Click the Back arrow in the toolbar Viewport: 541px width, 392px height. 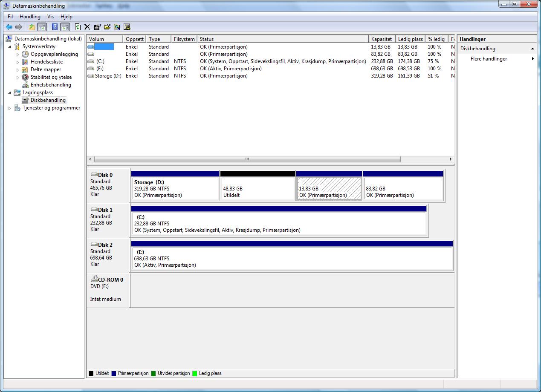click(x=9, y=27)
